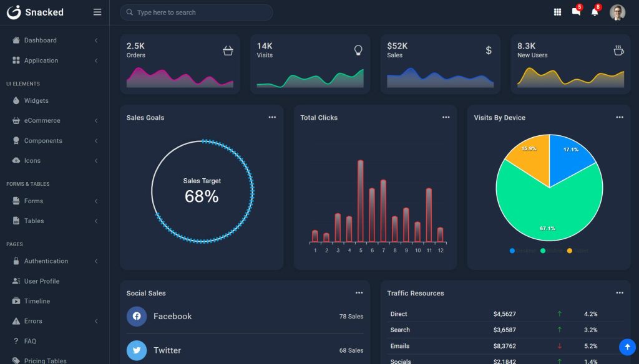Viewport: 639px width, 364px height.
Task: Click the dollar icon on Sales card
Action: [488, 50]
